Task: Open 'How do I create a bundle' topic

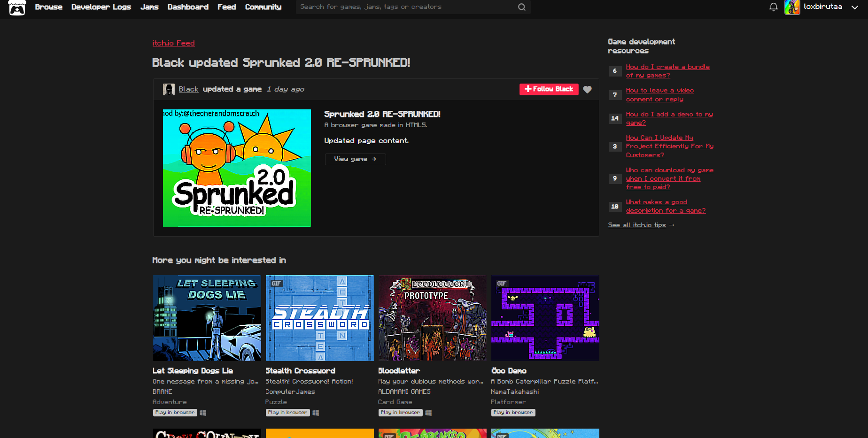Action: click(667, 71)
